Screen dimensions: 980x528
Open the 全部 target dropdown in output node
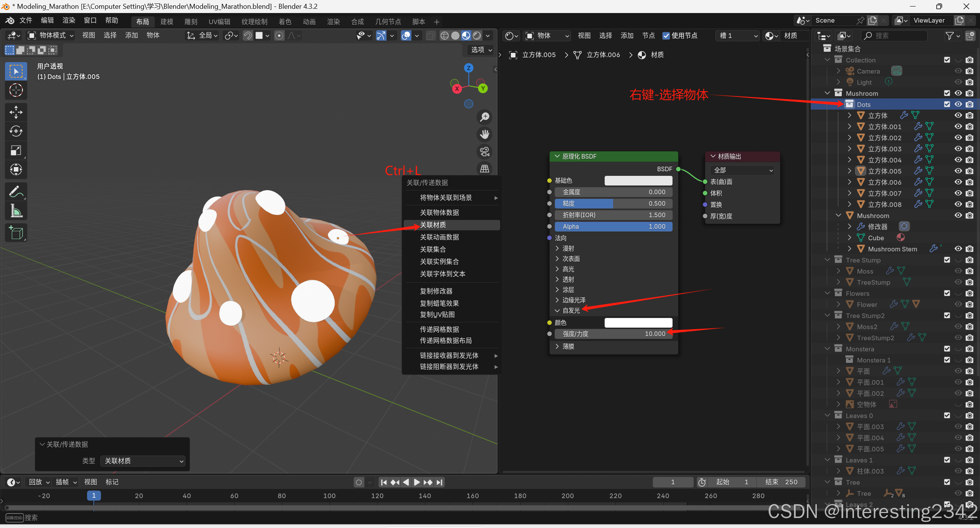click(742, 170)
